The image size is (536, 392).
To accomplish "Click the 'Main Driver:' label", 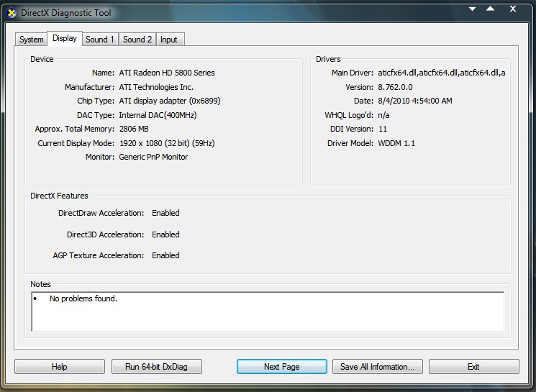I will point(352,73).
